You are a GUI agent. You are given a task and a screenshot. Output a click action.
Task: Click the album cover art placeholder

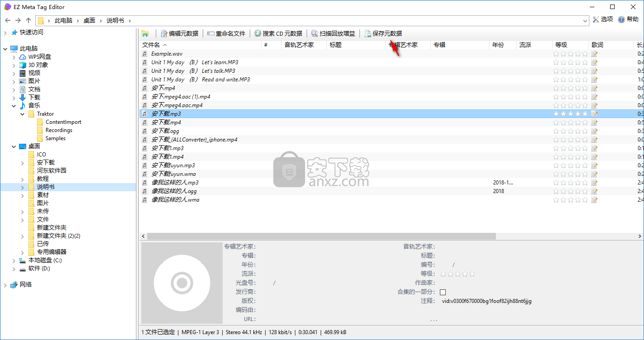182,283
